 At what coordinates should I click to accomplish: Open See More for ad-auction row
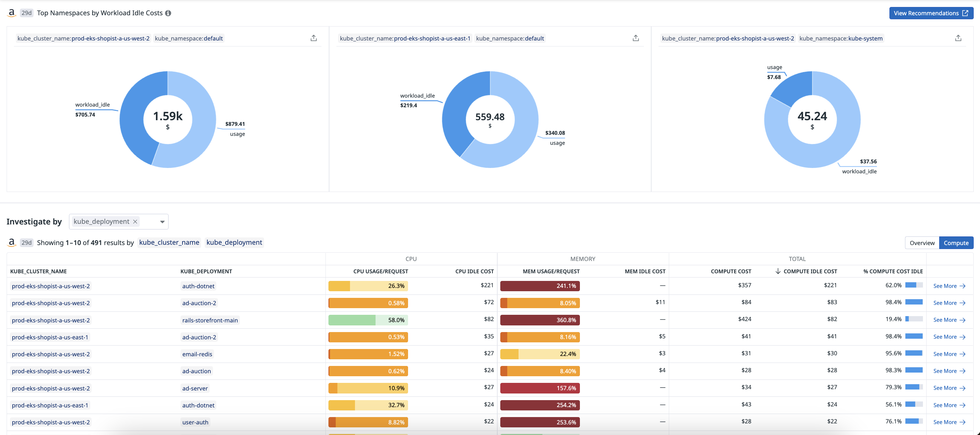point(949,371)
